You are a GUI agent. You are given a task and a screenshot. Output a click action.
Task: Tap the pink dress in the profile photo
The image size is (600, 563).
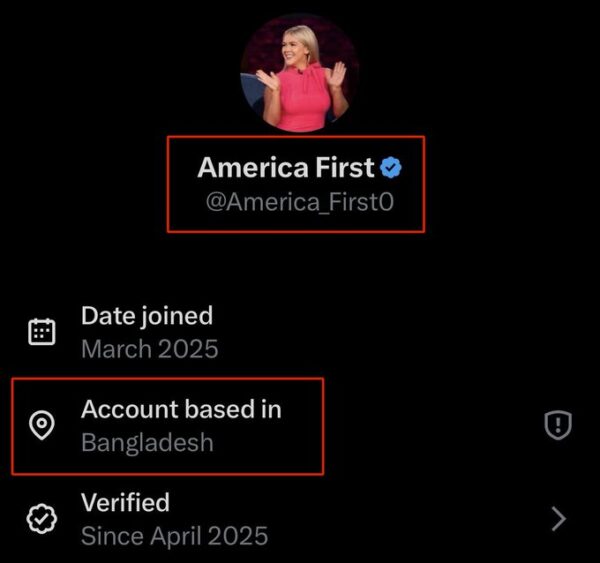[x=298, y=108]
